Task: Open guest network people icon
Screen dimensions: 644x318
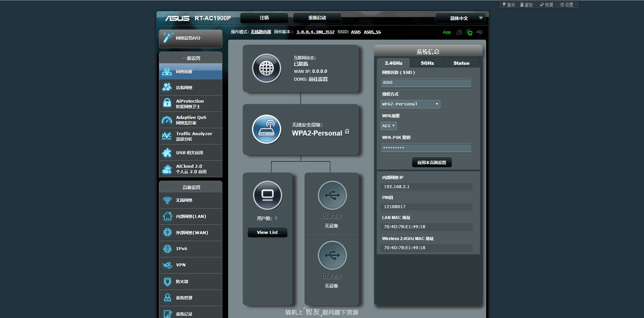Action: click(x=167, y=87)
